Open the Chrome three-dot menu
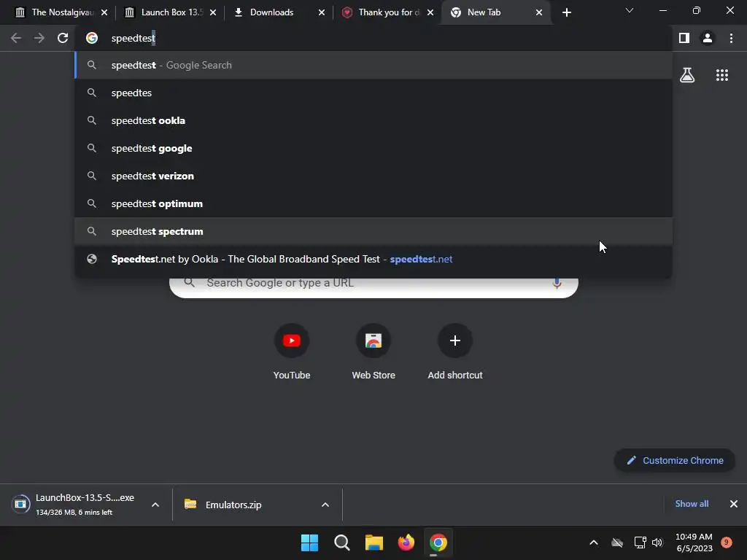This screenshot has height=560, width=747. click(x=731, y=38)
